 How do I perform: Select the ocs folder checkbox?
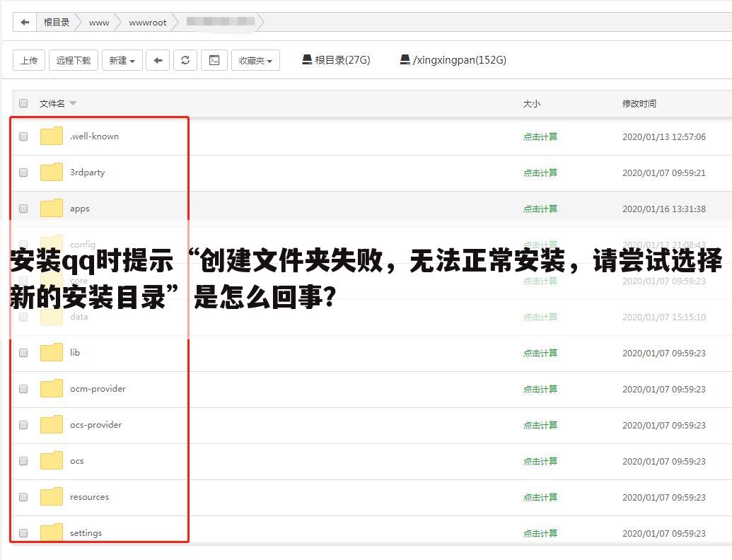click(x=23, y=461)
